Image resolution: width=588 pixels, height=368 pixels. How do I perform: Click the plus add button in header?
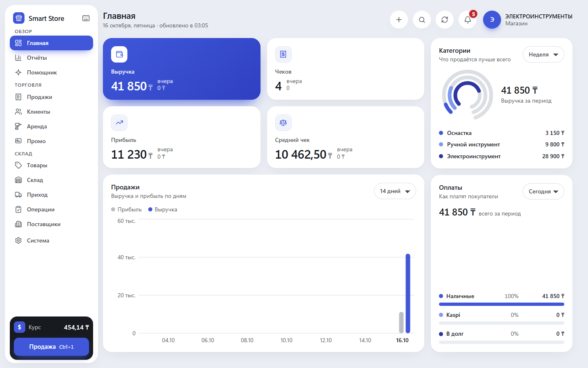pos(399,20)
